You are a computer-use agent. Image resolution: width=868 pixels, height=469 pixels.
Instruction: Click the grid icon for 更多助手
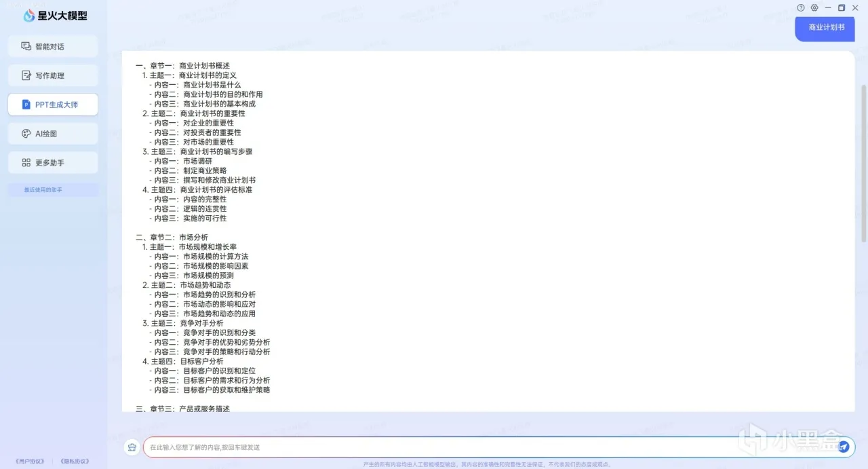(26, 163)
